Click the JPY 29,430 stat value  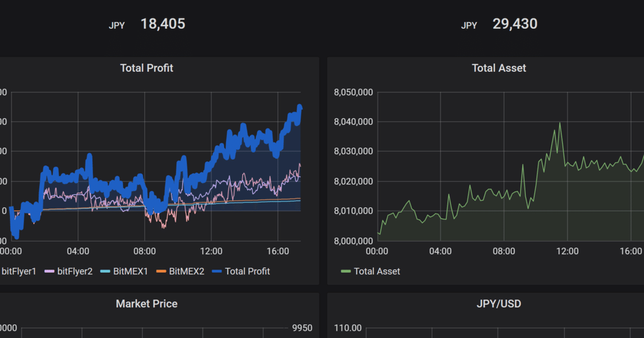(x=515, y=23)
